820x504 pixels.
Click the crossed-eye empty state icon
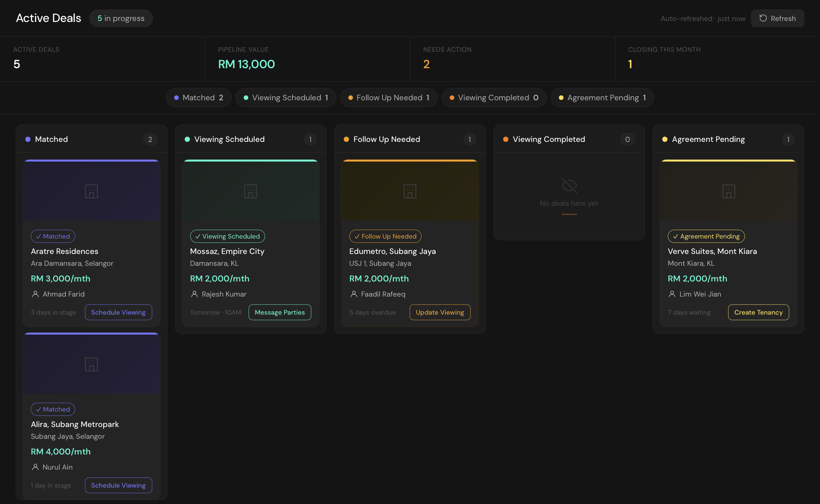pos(569,185)
